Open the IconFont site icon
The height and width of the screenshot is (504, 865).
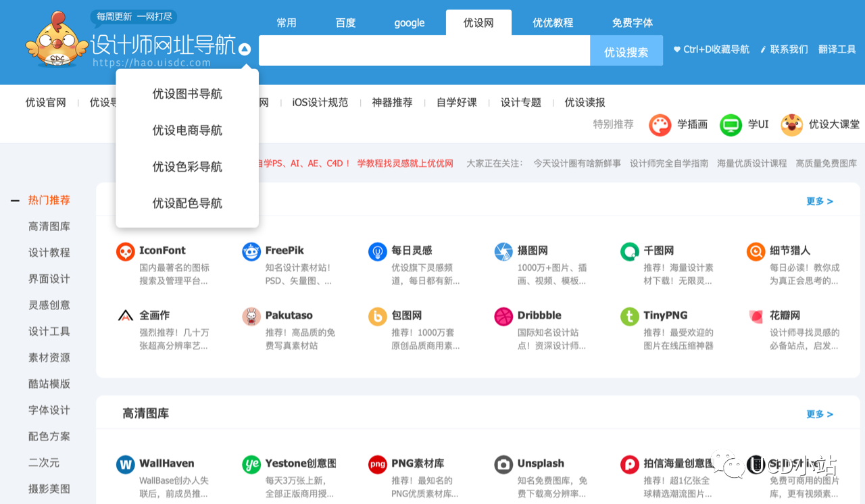125,252
